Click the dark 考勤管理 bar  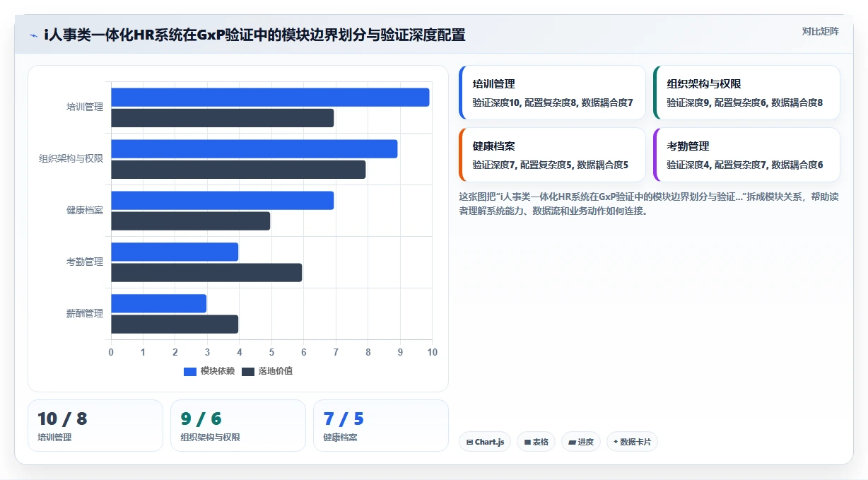(x=206, y=273)
